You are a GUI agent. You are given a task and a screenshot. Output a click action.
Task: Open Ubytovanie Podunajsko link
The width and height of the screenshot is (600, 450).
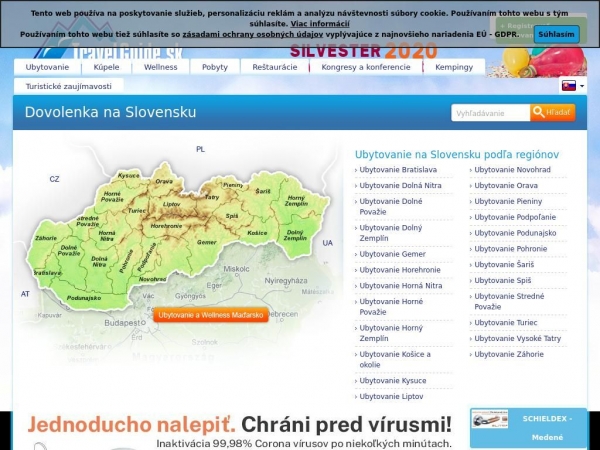point(515,233)
